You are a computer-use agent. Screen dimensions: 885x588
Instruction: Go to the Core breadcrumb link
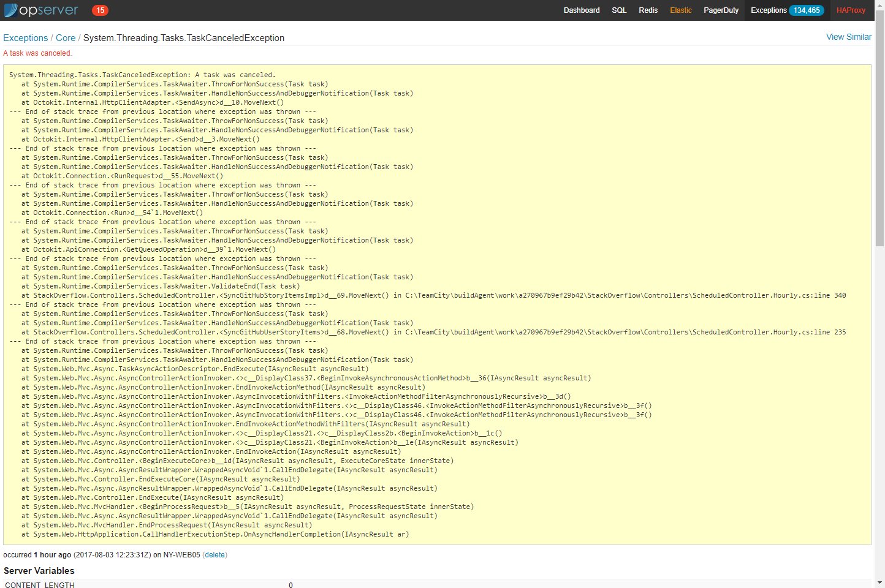click(x=66, y=38)
